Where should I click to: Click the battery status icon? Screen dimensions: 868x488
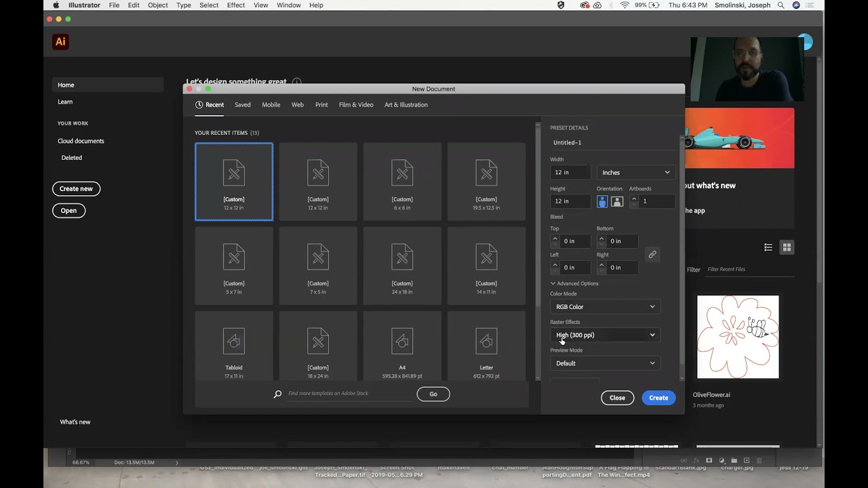tap(655, 5)
